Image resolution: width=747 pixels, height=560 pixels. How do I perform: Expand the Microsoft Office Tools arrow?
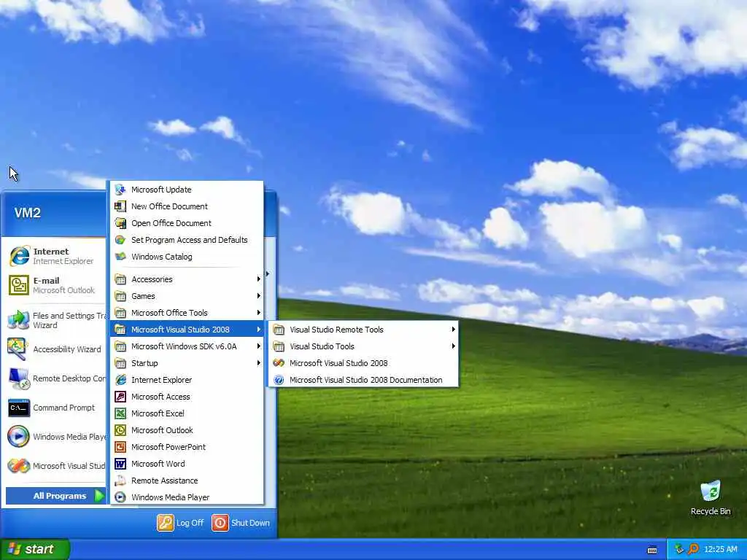coord(259,313)
